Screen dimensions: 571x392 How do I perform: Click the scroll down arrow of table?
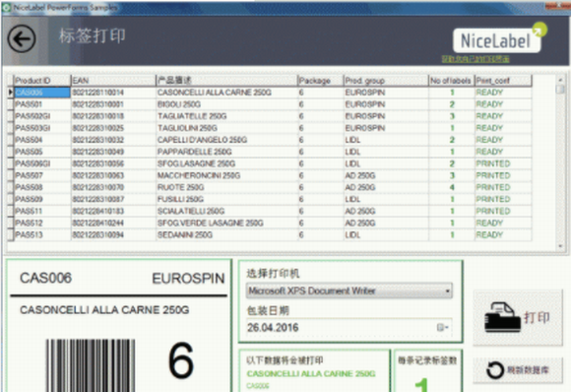(560, 246)
